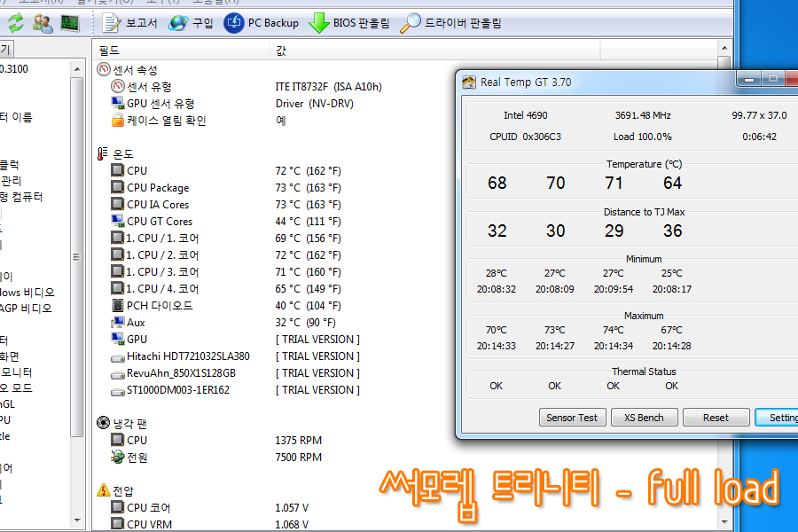Open the 보고서 report toolbar button
The image size is (798, 532).
coord(130,23)
